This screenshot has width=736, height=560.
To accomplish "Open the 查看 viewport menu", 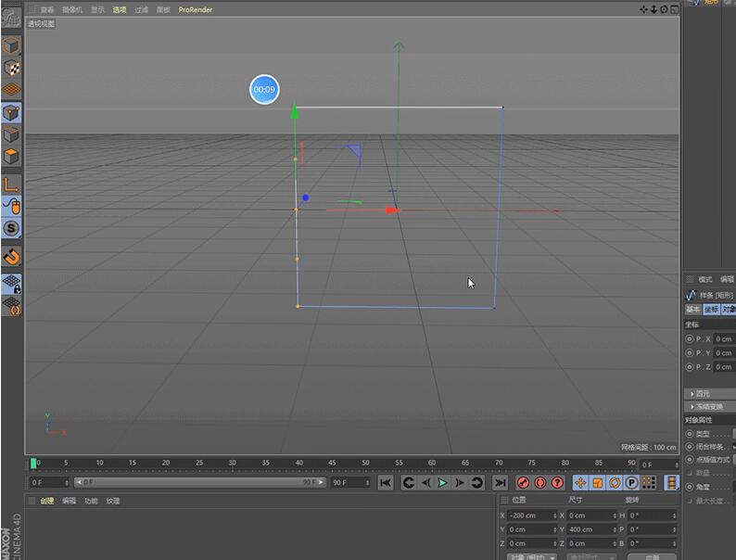I will [x=47, y=9].
